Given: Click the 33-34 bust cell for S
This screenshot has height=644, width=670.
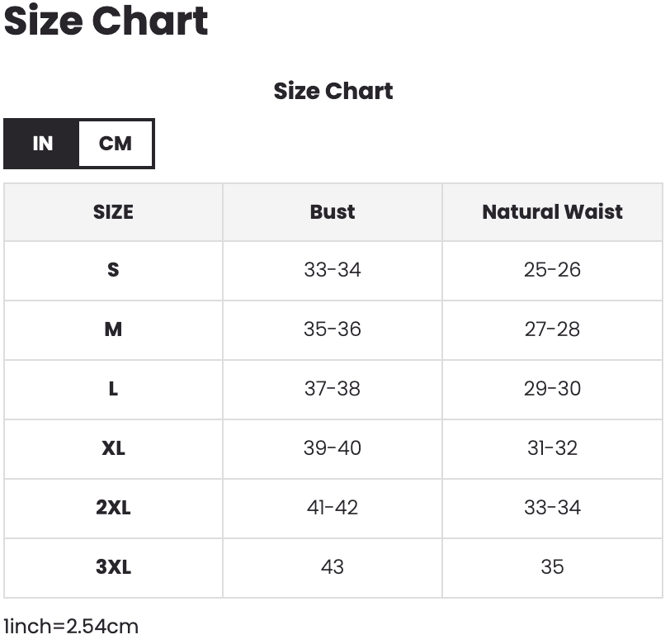Looking at the screenshot, I should [333, 270].
